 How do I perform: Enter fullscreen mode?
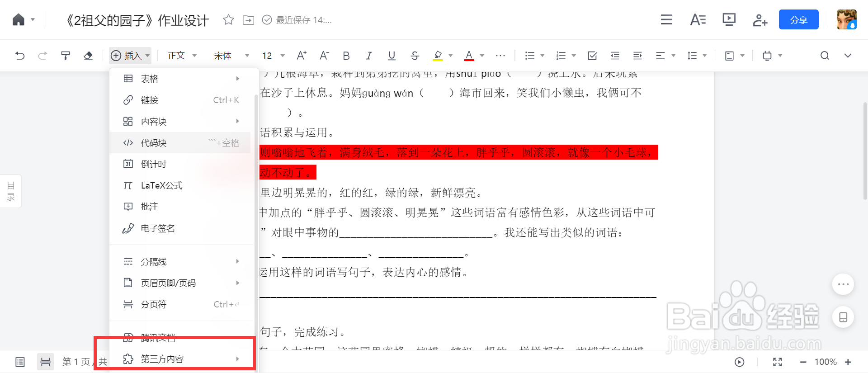point(778,362)
